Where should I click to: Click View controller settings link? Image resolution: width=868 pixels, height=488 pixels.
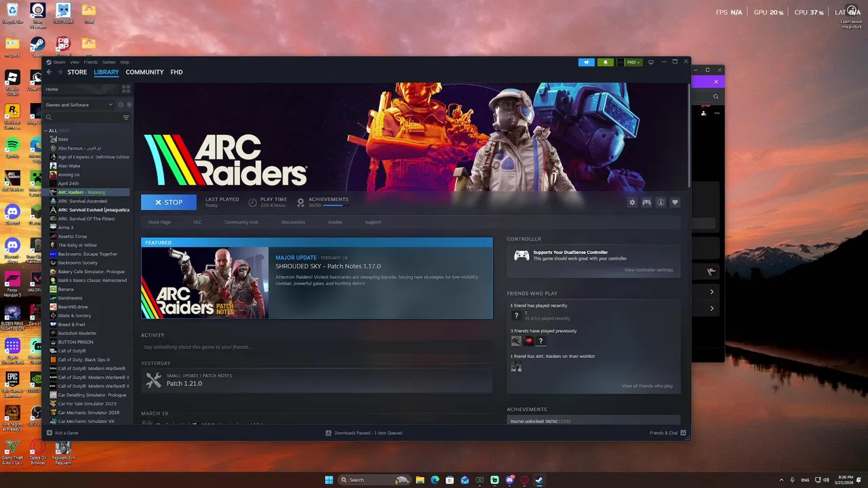(649, 270)
